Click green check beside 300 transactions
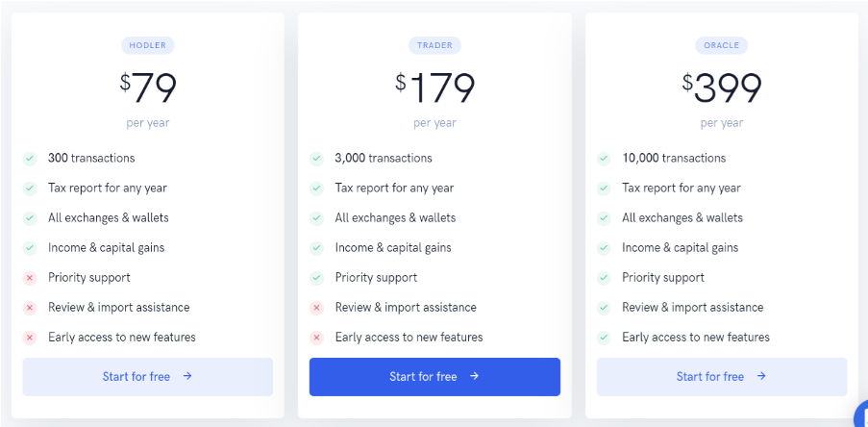Screen dimensions: 868x427 (x=30, y=159)
